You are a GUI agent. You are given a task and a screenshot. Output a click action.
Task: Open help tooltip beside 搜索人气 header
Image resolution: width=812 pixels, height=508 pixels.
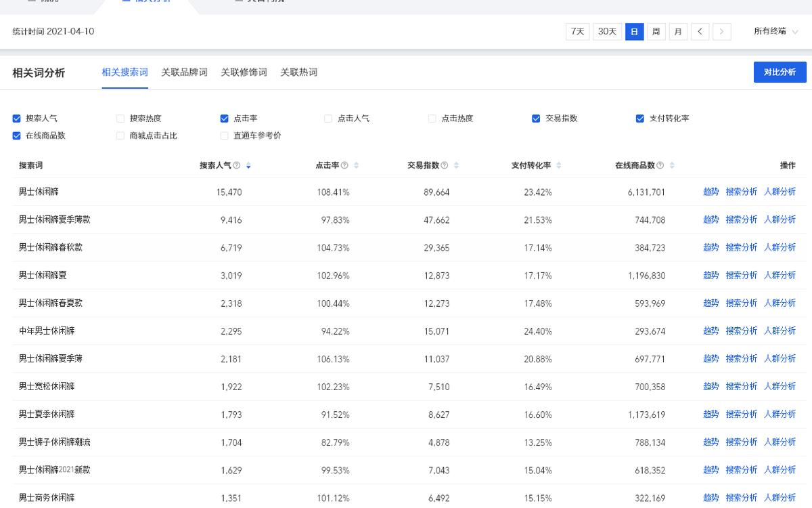pyautogui.click(x=236, y=165)
